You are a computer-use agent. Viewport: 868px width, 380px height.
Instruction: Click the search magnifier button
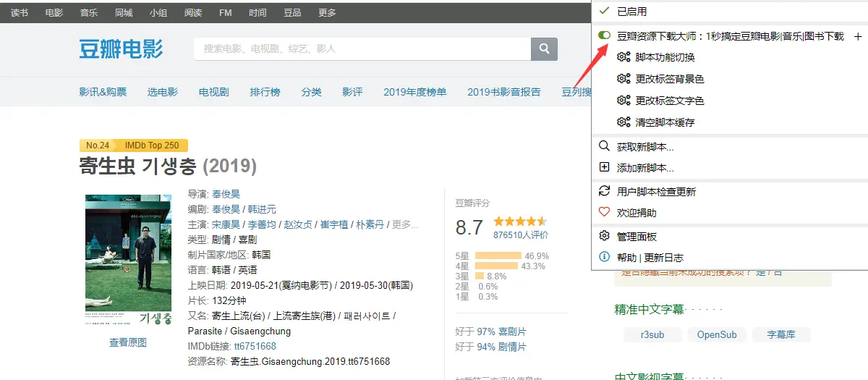pos(544,49)
